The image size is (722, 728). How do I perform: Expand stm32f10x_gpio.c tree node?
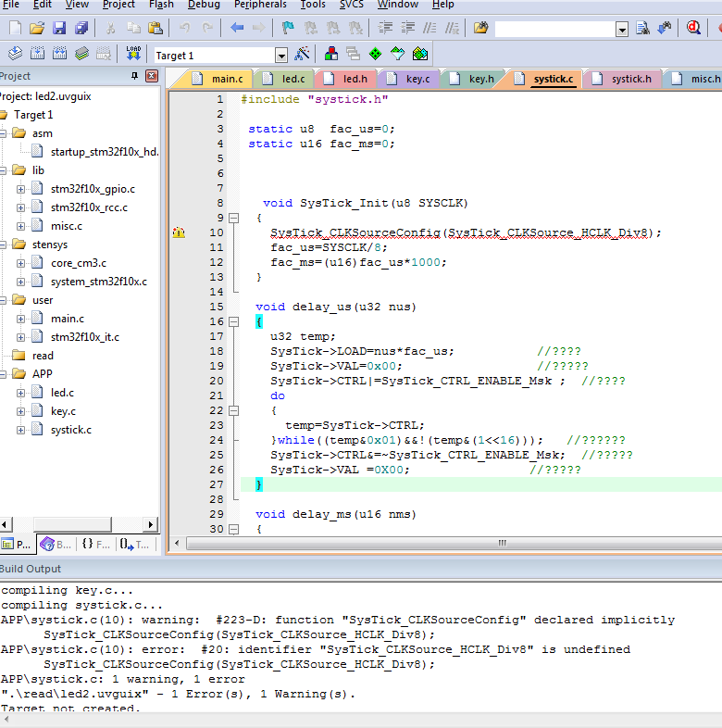click(x=20, y=189)
